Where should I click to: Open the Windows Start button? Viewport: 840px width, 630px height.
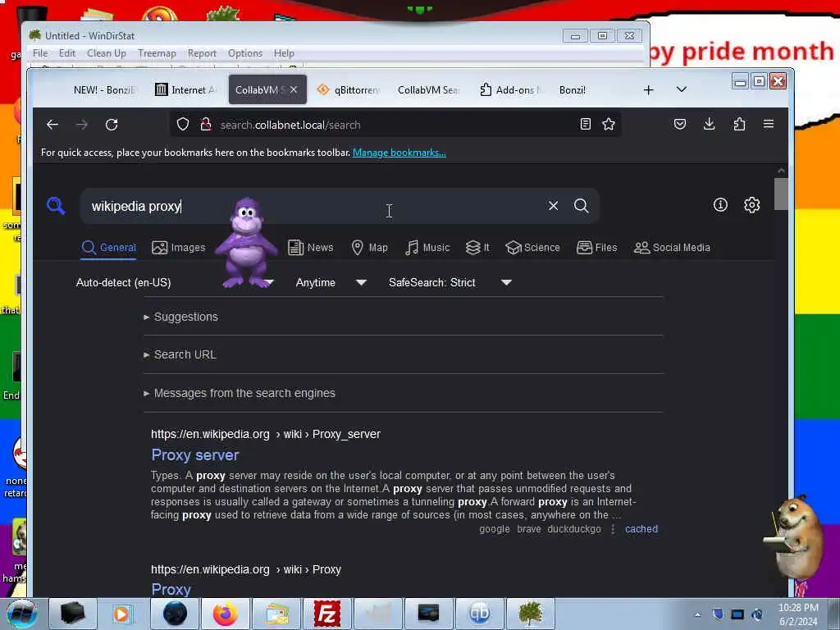(x=21, y=614)
